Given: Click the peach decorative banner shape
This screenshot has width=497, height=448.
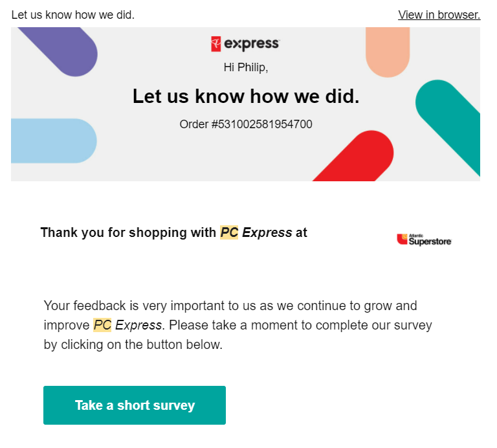Looking at the screenshot, I should (x=387, y=52).
